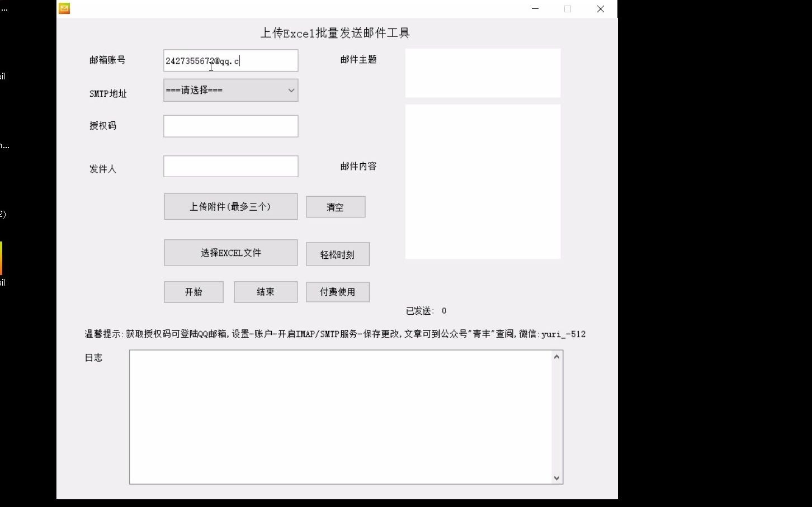812x507 pixels.
Task: Click inside the 日志 log text area
Action: coord(341,417)
